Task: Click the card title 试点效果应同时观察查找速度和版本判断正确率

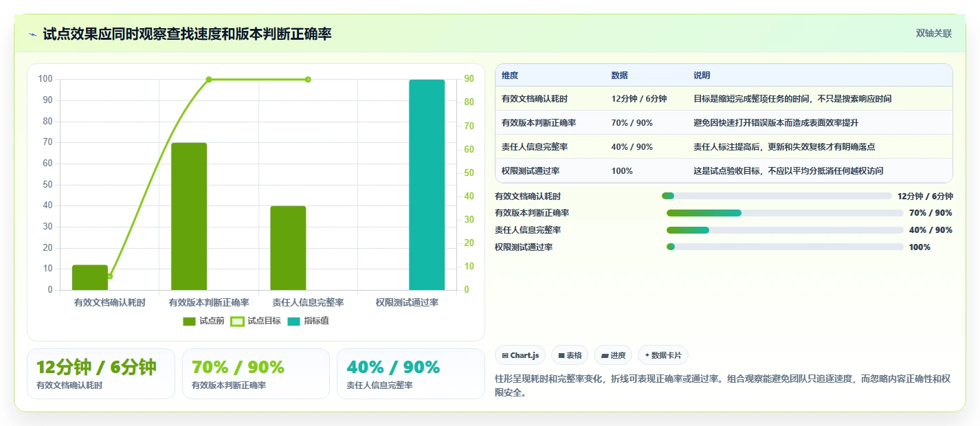Action: pyautogui.click(x=187, y=34)
